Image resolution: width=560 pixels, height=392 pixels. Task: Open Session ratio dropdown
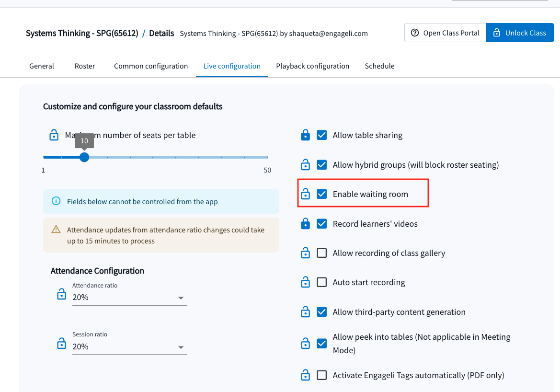click(x=130, y=347)
